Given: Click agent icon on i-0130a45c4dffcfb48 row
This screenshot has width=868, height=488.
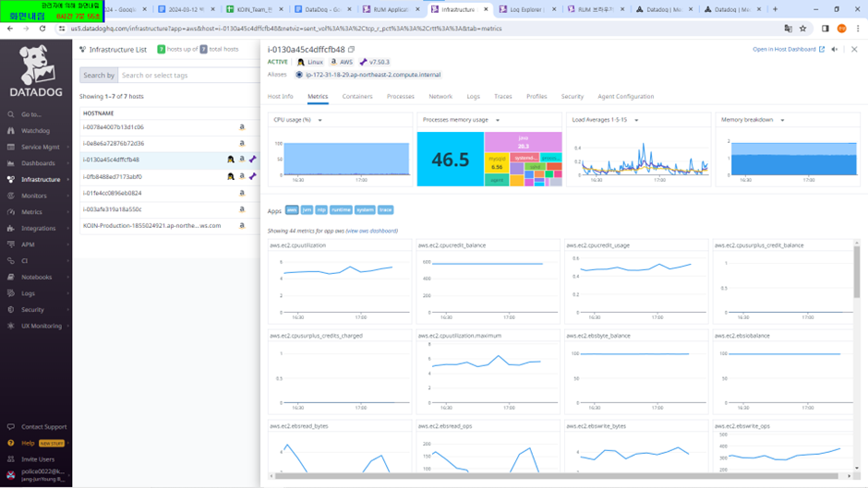Looking at the screenshot, I should (252, 160).
